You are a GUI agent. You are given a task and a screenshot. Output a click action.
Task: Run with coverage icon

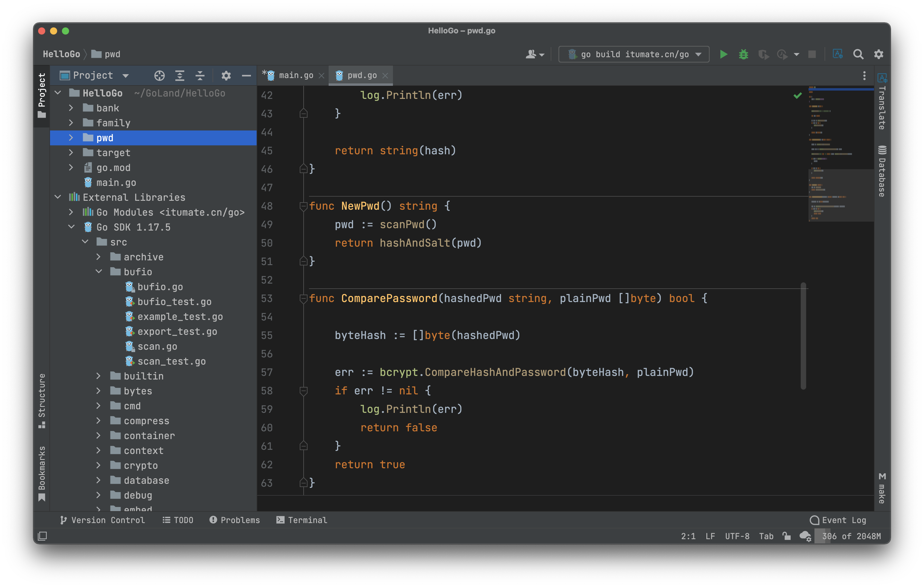763,54
